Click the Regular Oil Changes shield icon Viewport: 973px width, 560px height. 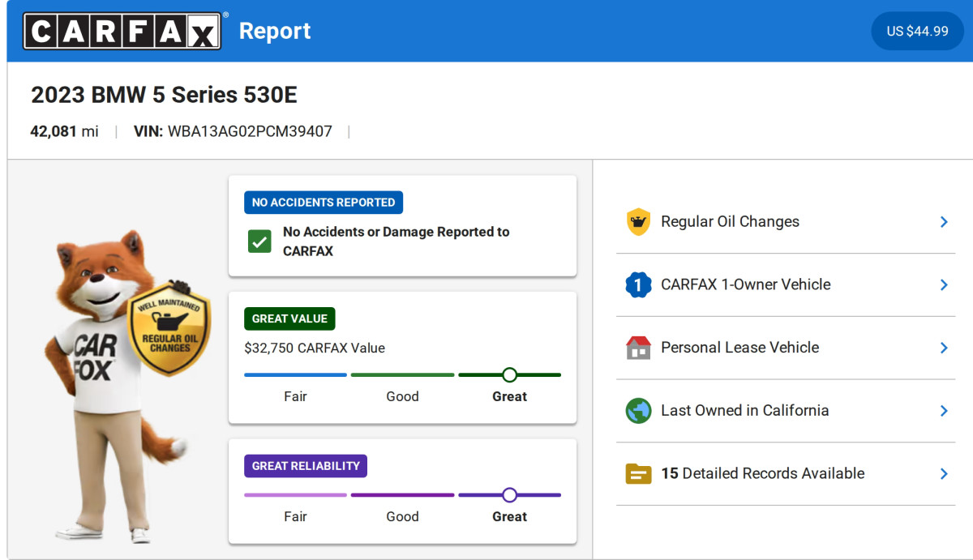click(x=639, y=222)
